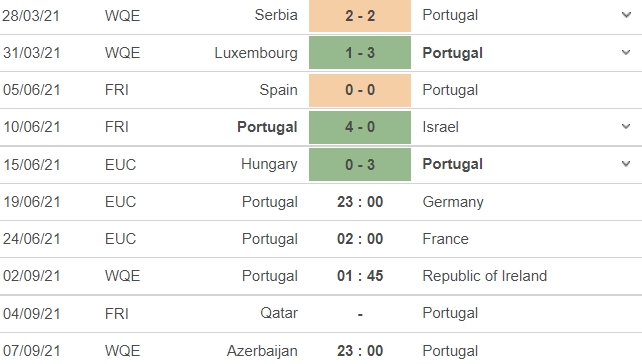Screen dimensions: 642x364
Task: Click the 0 - 0 Spain score box
Action: click(360, 90)
